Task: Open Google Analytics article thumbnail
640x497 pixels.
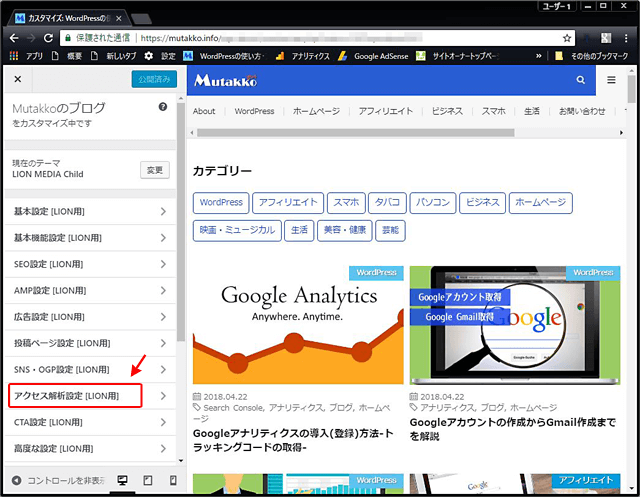Action: pyautogui.click(x=298, y=325)
